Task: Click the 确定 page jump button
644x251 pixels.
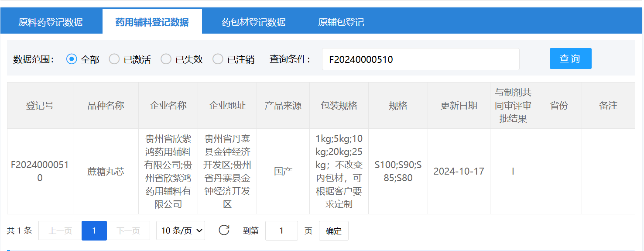Action: 334,231
